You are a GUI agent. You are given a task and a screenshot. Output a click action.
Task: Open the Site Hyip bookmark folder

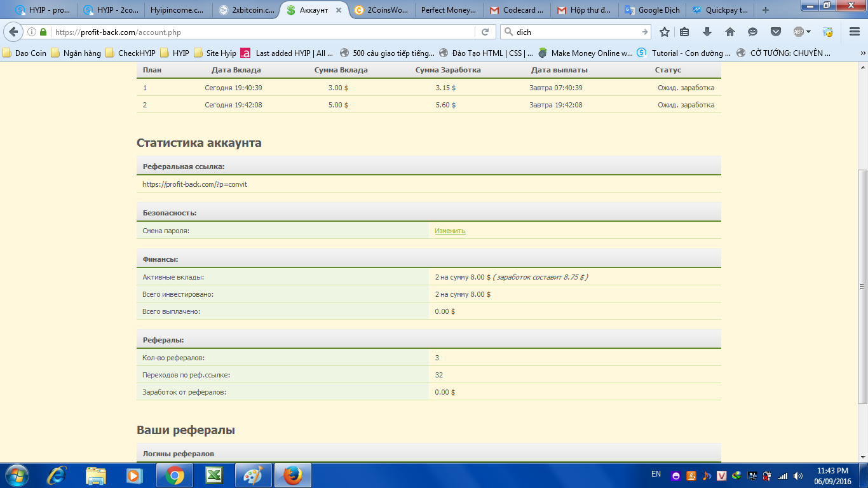tap(215, 53)
